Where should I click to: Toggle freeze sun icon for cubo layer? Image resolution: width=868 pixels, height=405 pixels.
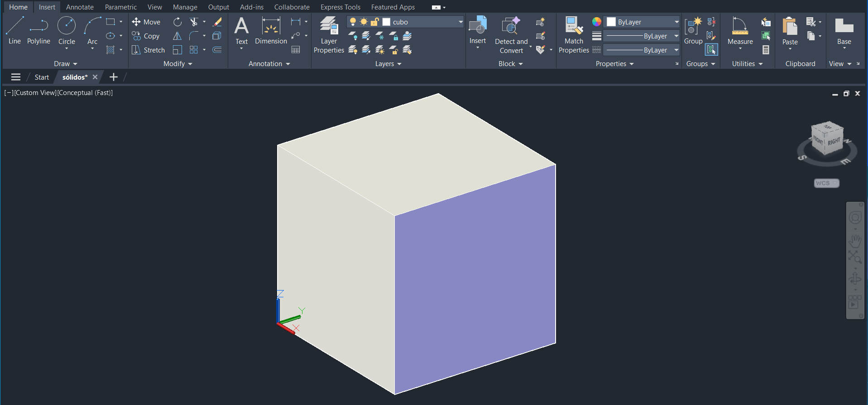tap(364, 22)
